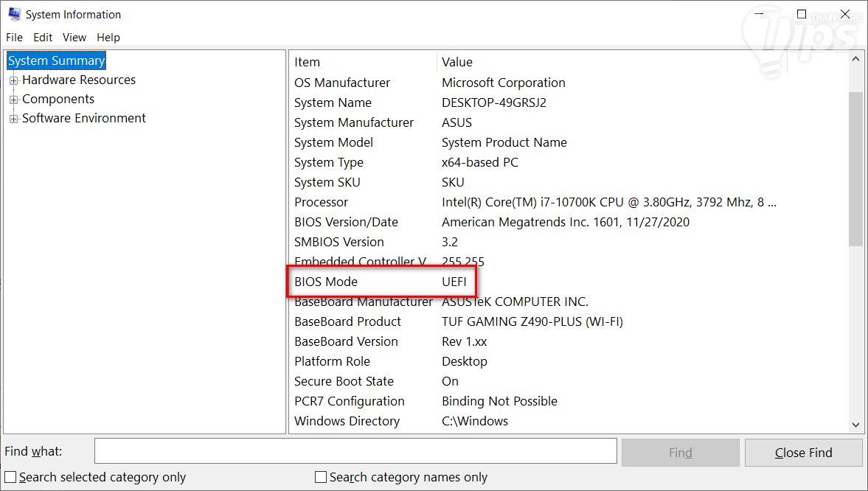
Task: Click the vertical scrollbar thumb
Action: tap(855, 168)
